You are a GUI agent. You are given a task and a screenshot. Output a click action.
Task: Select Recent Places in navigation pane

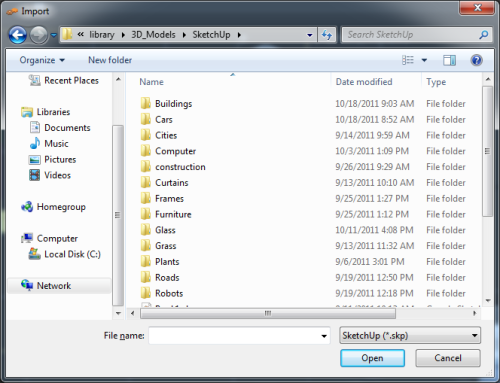point(64,80)
